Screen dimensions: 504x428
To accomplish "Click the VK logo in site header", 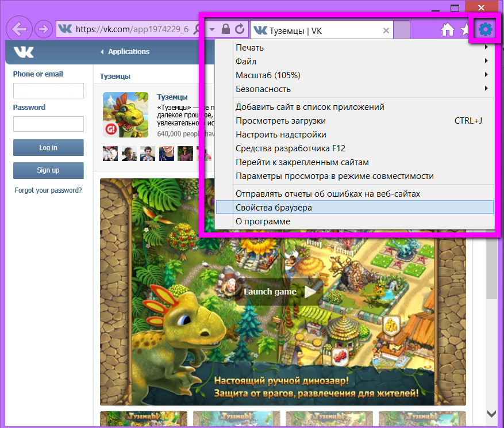I will [x=24, y=52].
